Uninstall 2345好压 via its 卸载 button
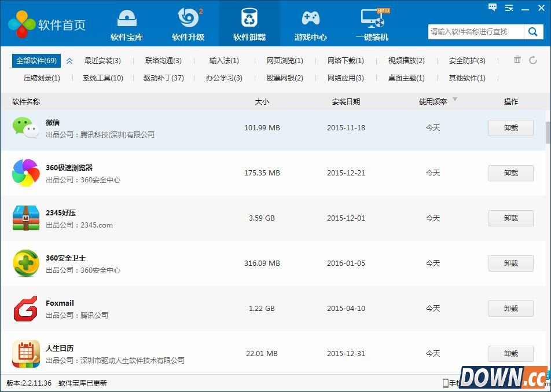 [x=510, y=218]
